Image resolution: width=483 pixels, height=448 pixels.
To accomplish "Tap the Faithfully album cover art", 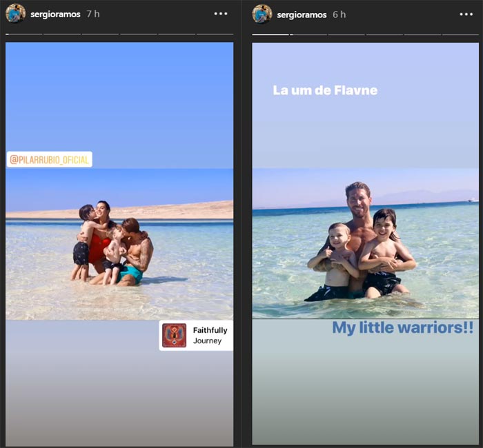I will 174,336.
